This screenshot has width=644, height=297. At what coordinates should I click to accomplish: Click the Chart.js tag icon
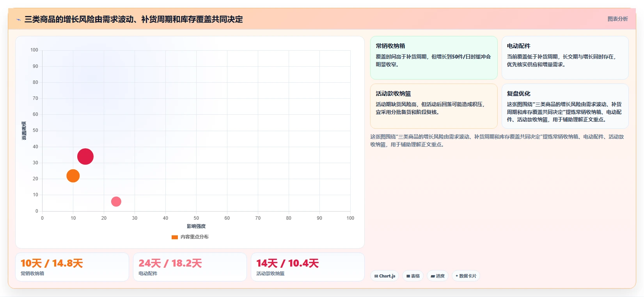pos(376,276)
